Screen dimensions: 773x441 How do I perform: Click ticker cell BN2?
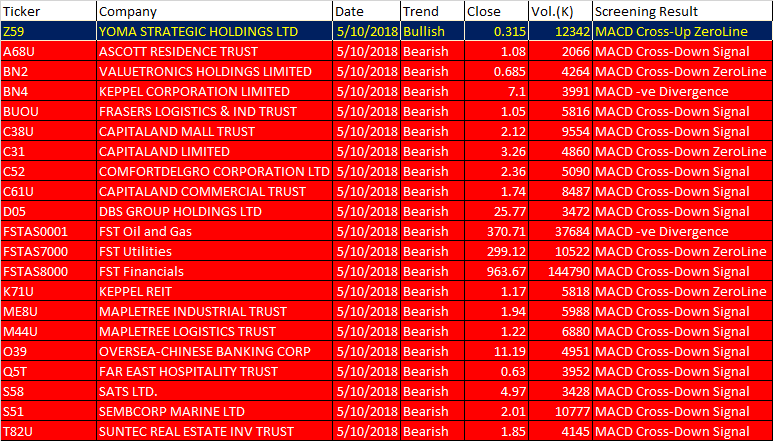click(48, 71)
